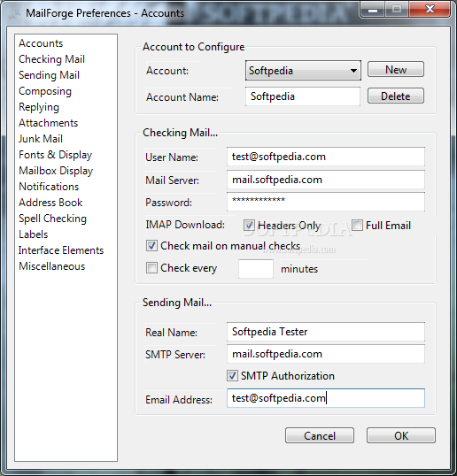Go to Notifications preferences

(49, 187)
